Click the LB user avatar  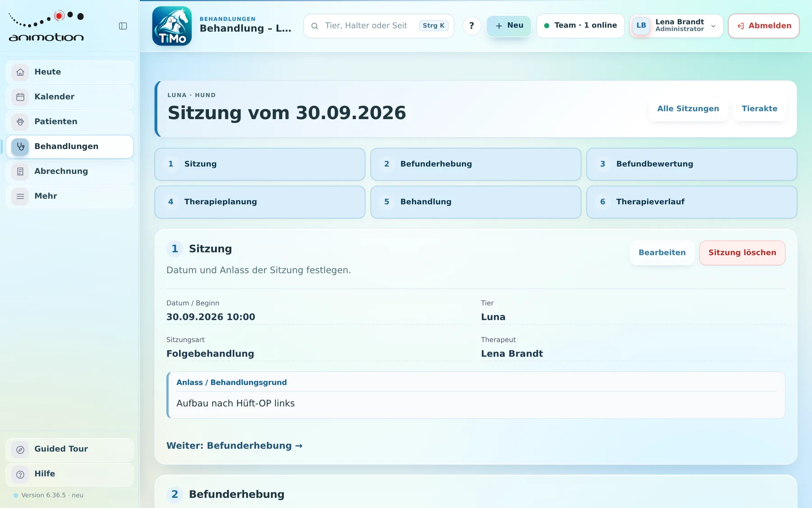[641, 26]
